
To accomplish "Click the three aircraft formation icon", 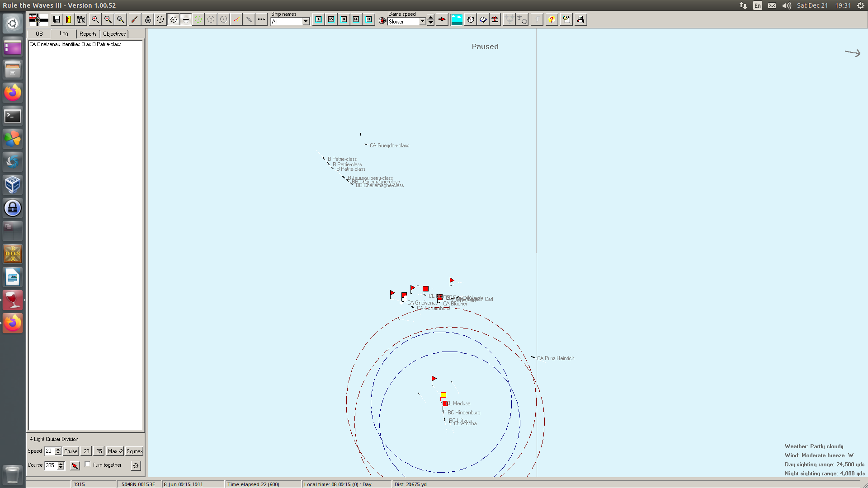I will coord(509,19).
